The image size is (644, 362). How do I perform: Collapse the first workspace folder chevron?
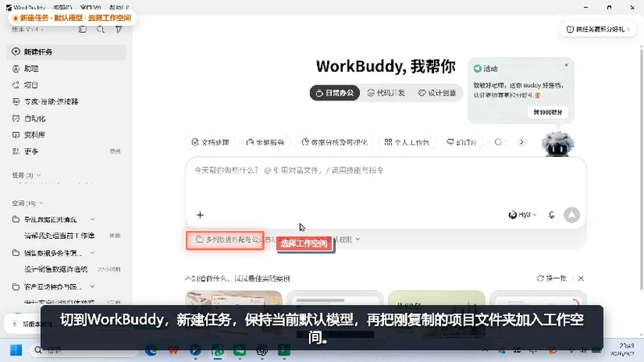pos(93,219)
